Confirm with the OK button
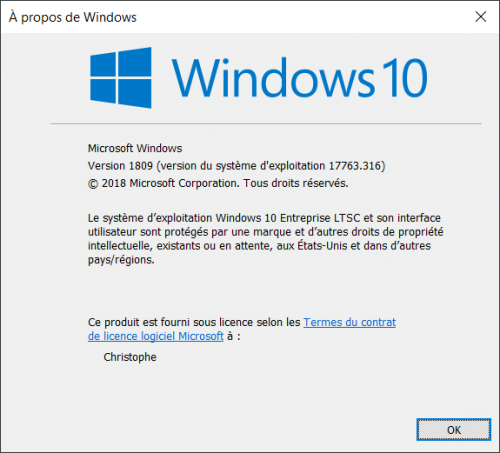Screen dimensions: 500x453 pos(454,430)
